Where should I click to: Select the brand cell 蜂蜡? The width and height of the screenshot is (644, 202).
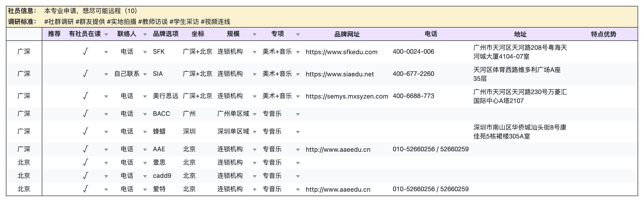159,131
